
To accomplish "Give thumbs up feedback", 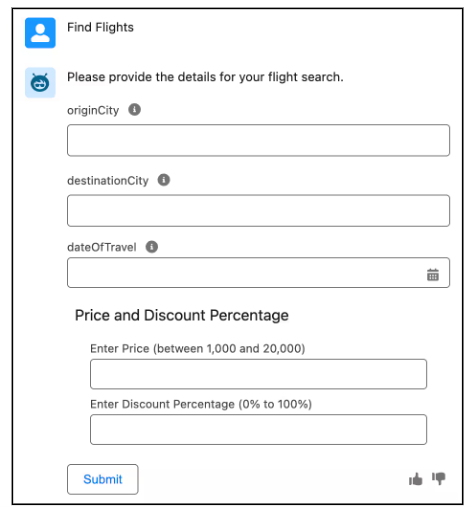I will pyautogui.click(x=415, y=479).
